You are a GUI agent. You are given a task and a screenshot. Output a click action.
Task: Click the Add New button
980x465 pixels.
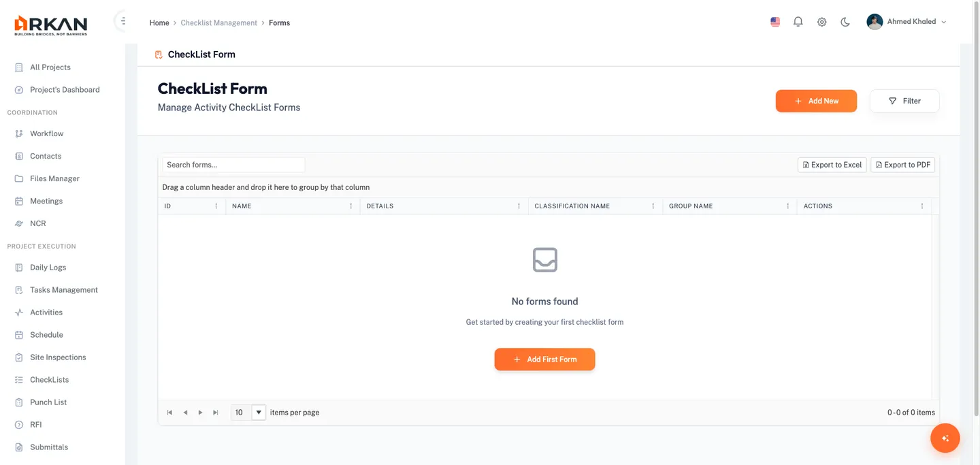click(x=816, y=100)
